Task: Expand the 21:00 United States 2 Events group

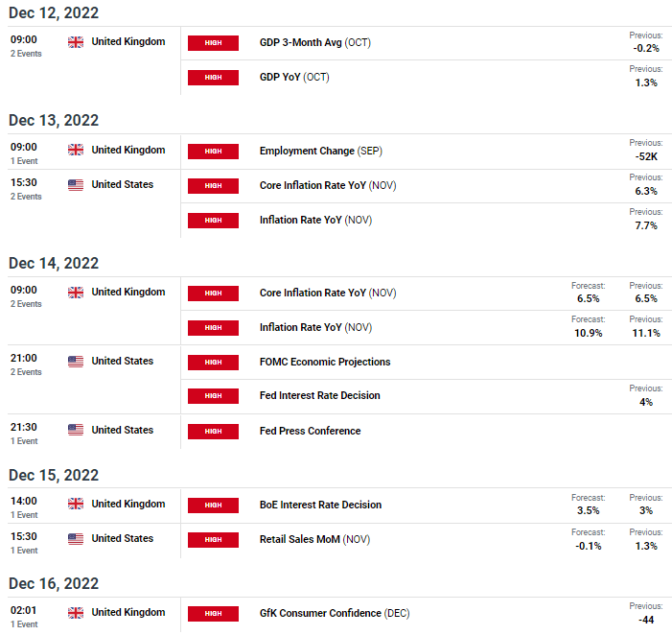Action: [26, 372]
